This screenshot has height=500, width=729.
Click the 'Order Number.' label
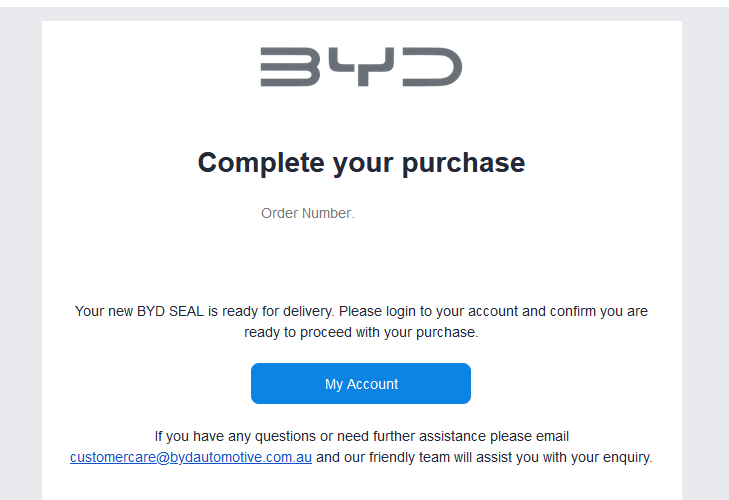pyautogui.click(x=307, y=213)
